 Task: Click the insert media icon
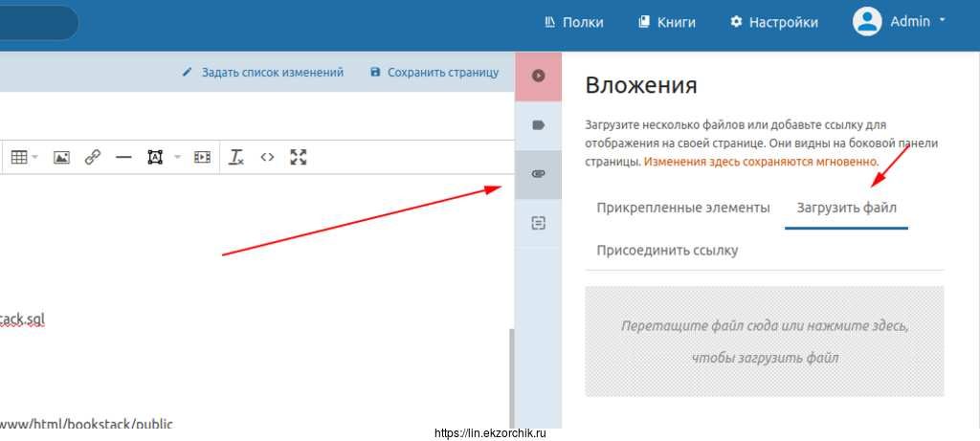[x=202, y=157]
